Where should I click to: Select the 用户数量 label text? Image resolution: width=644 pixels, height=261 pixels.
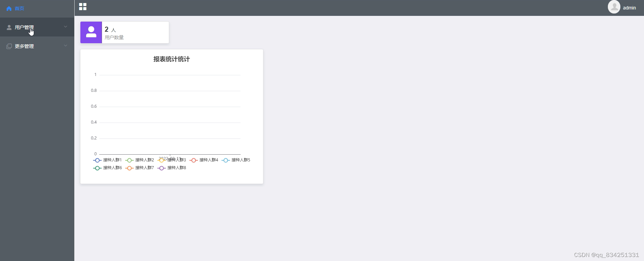click(x=114, y=37)
